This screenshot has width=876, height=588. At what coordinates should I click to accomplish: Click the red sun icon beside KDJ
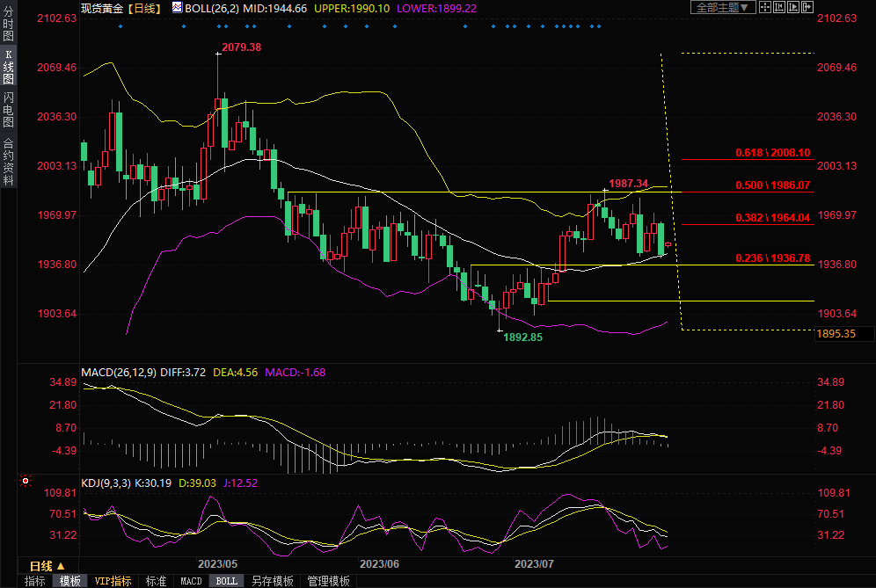click(25, 482)
